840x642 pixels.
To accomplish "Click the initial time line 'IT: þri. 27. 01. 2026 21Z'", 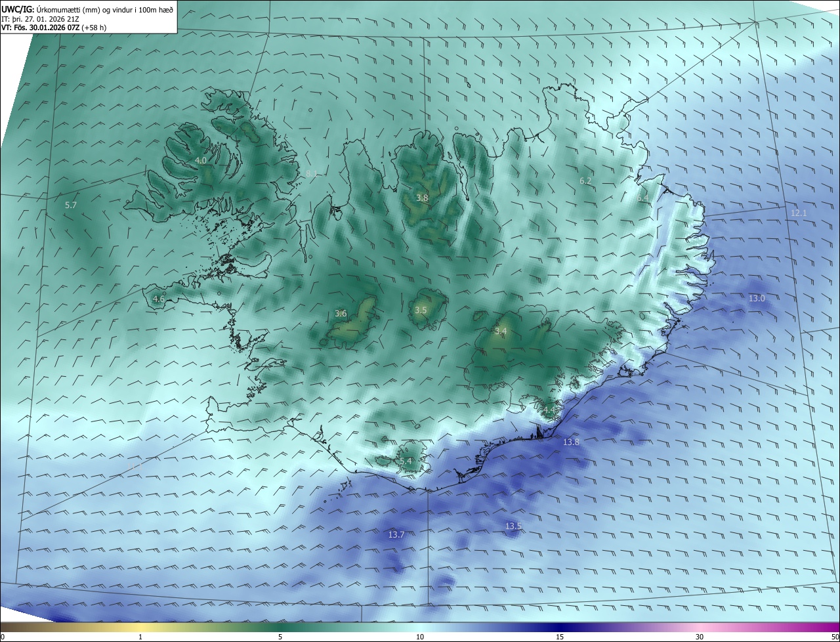I will (40, 18).
